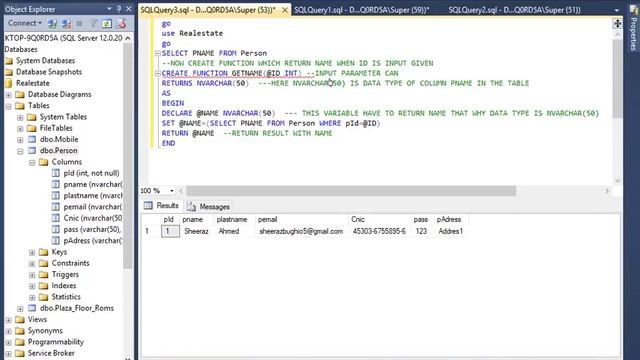Select the pemail column icon

[56, 207]
